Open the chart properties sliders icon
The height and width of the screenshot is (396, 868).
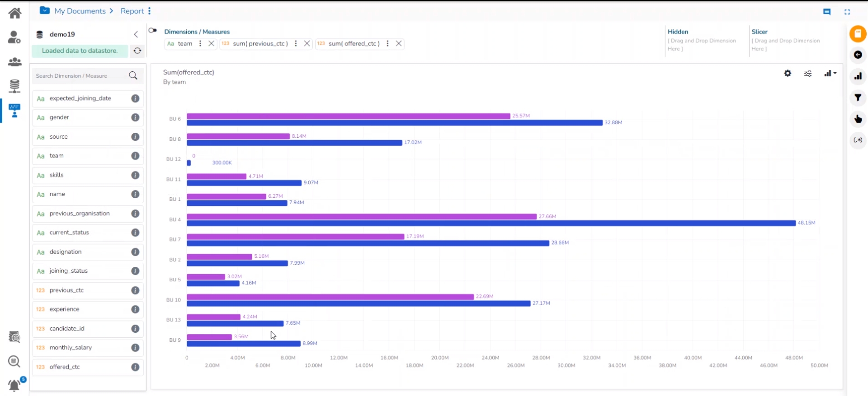808,73
